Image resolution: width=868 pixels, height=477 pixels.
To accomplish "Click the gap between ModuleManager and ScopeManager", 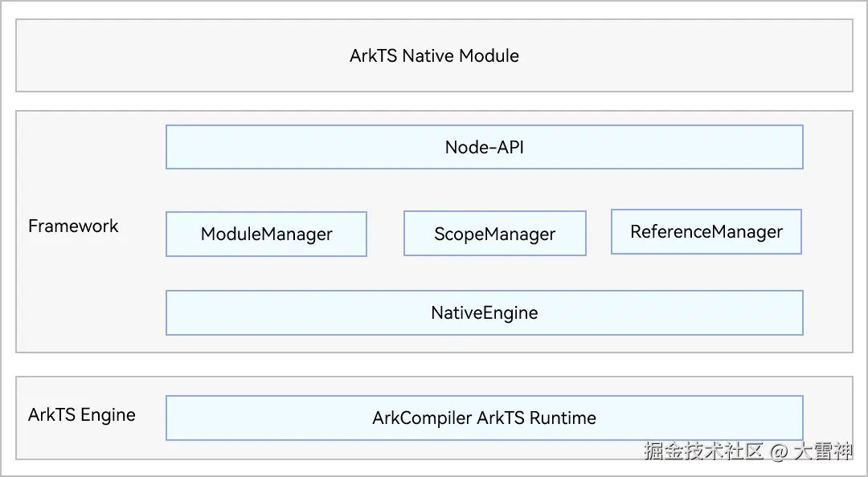I will 385,234.
